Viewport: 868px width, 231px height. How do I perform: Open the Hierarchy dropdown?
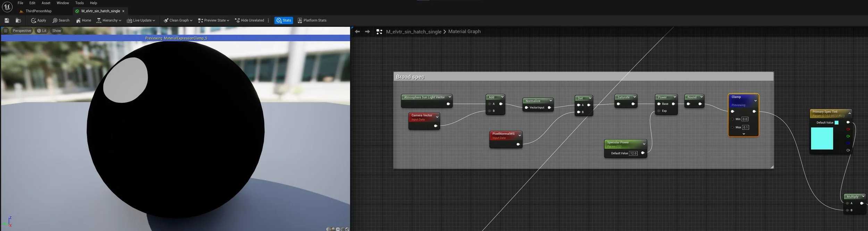(109, 20)
